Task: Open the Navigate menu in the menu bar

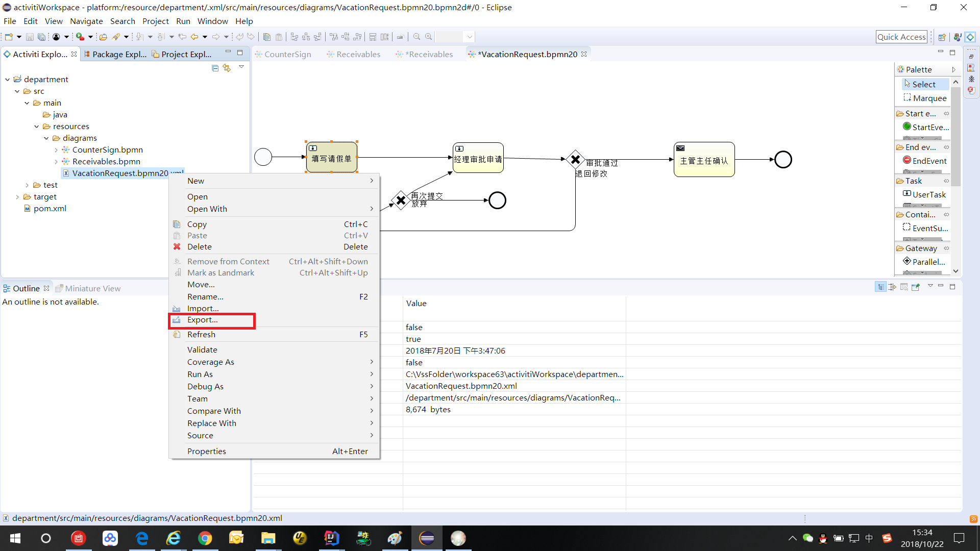Action: point(86,21)
